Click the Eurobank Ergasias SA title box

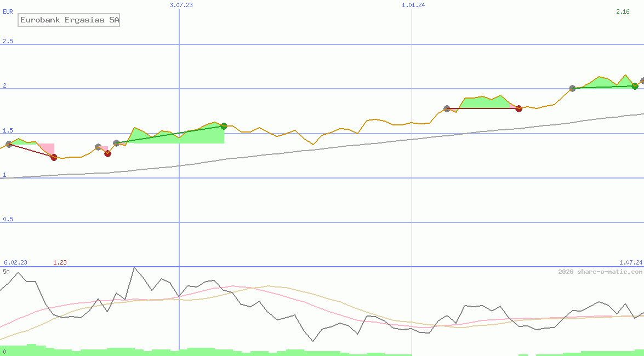(69, 20)
